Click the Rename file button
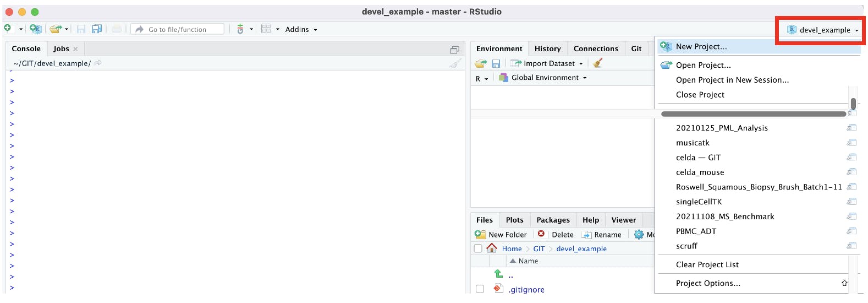 pos(602,235)
